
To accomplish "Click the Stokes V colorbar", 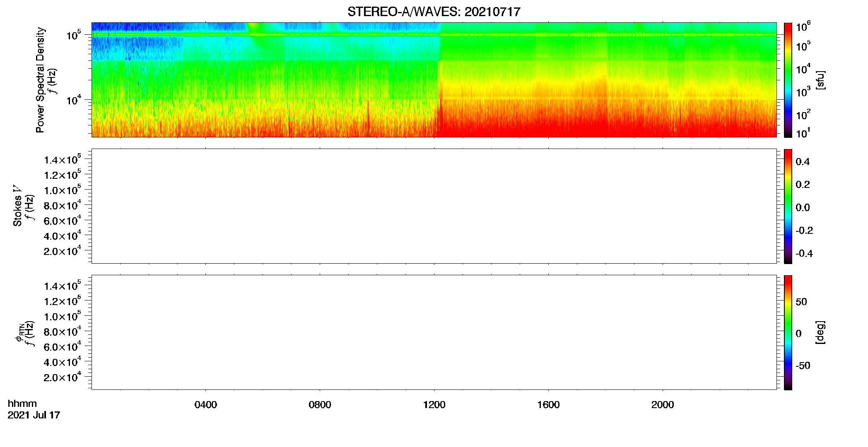I will [788, 206].
